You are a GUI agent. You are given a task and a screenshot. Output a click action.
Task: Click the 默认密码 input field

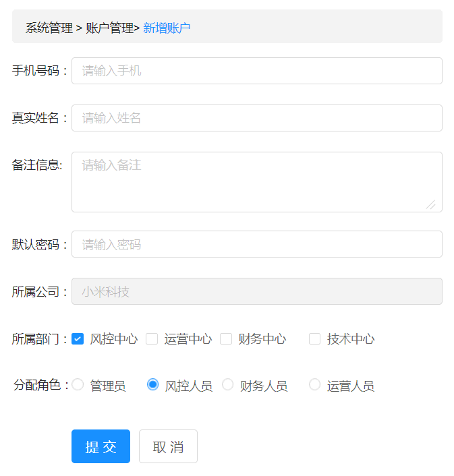click(256, 244)
